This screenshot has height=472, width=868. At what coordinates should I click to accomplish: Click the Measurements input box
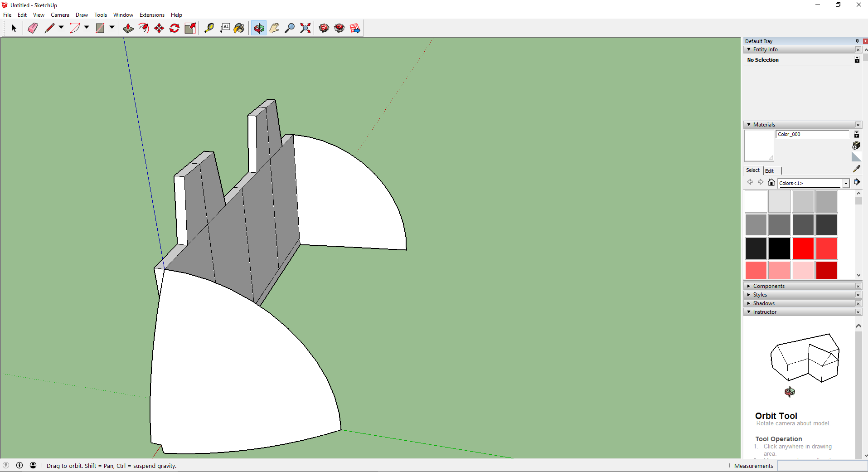click(x=821, y=466)
